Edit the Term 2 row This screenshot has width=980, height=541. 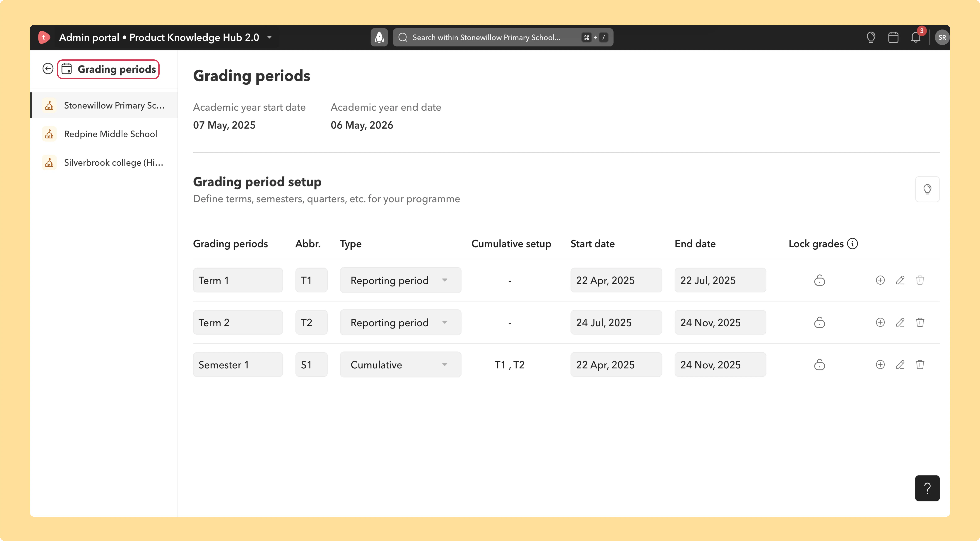point(900,322)
